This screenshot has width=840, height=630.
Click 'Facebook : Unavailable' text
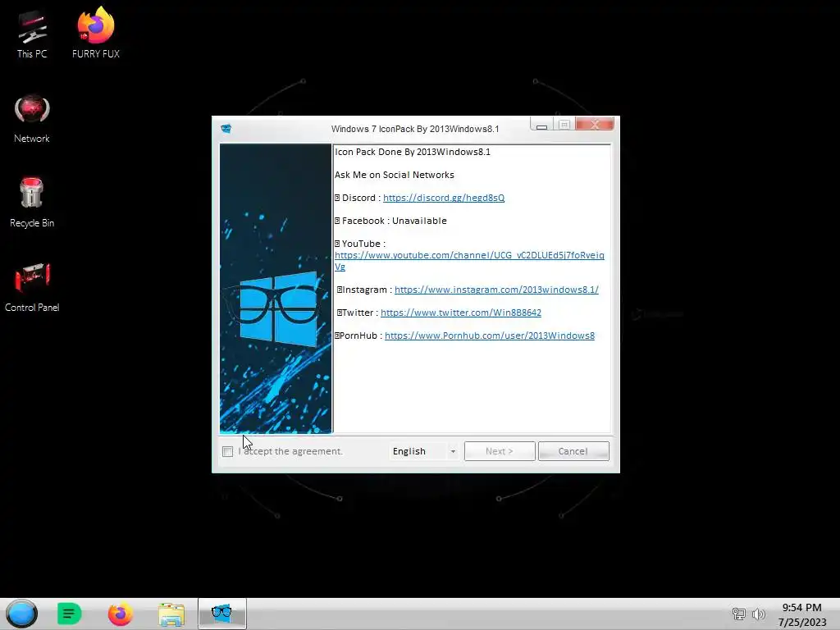pyautogui.click(x=394, y=221)
